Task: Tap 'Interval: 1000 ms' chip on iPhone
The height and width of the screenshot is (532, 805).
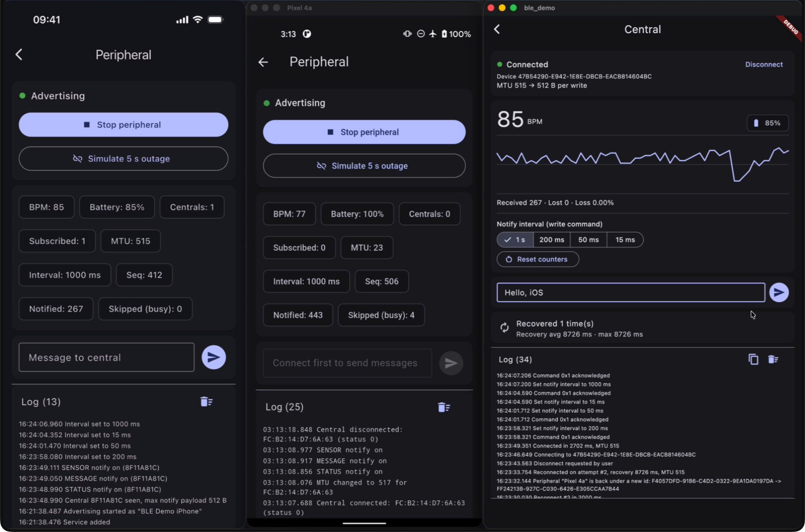Action: (x=65, y=275)
